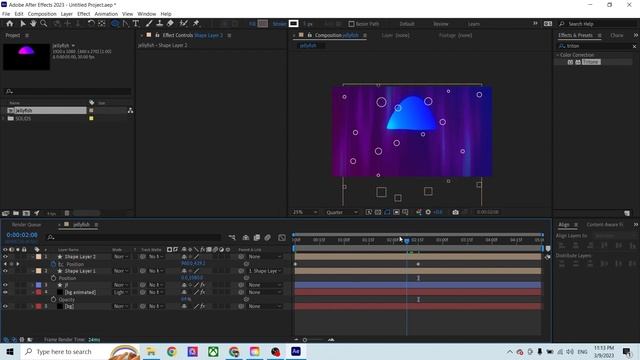Select the Pen tool
640x360 pixels.
126,24
